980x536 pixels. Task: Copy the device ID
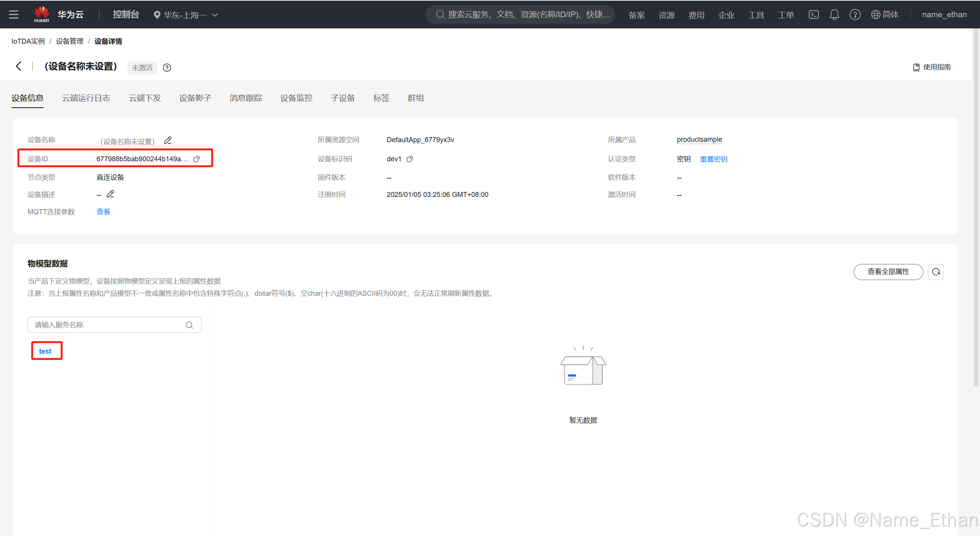(196, 159)
